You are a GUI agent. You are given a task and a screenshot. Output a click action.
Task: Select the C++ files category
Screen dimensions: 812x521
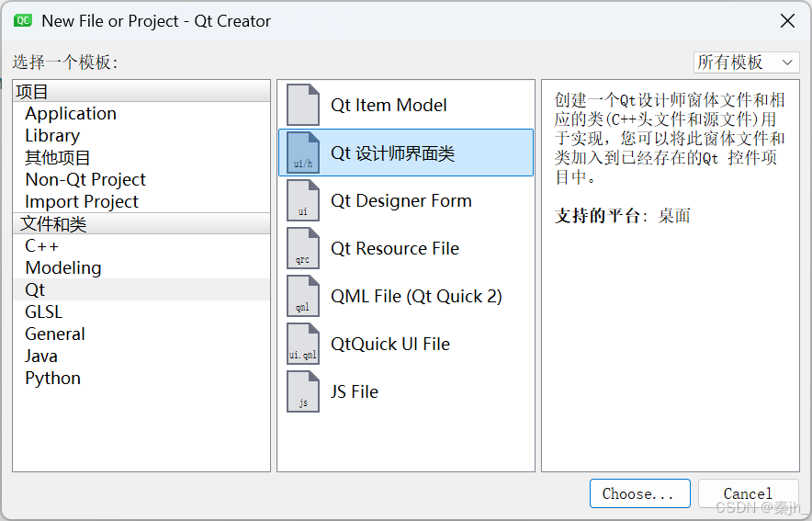tap(141, 245)
